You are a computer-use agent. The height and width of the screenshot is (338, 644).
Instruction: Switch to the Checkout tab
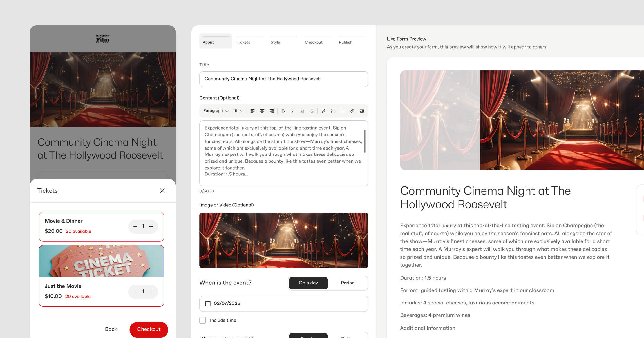click(318, 41)
